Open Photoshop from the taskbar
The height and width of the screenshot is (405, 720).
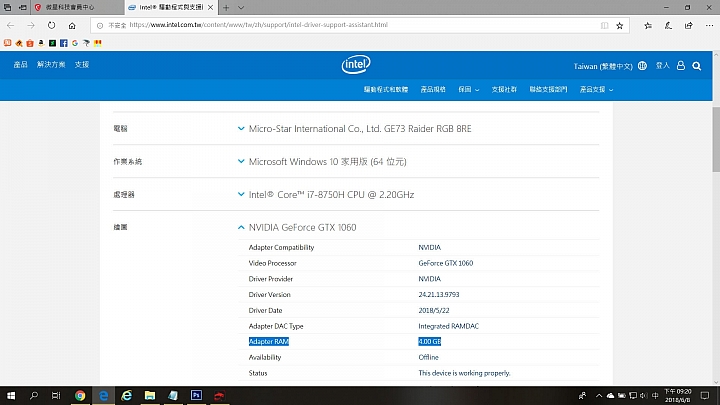(197, 395)
